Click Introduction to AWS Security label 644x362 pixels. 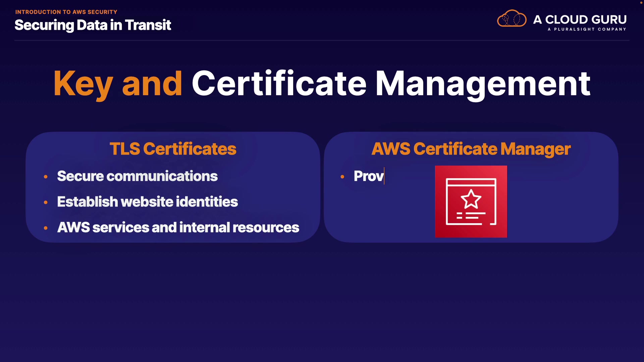point(66,12)
